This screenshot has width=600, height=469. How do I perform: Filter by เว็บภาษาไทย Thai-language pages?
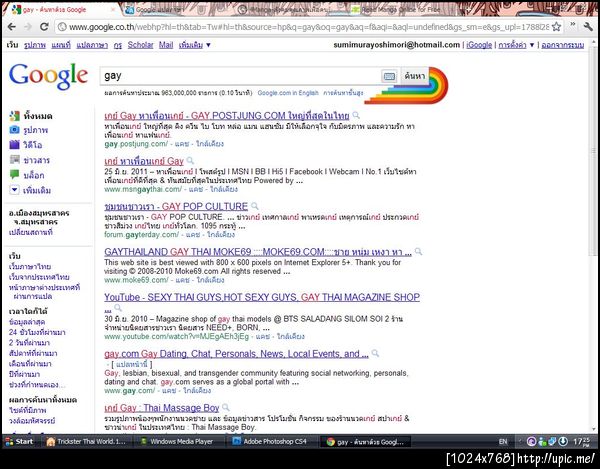(x=30, y=266)
